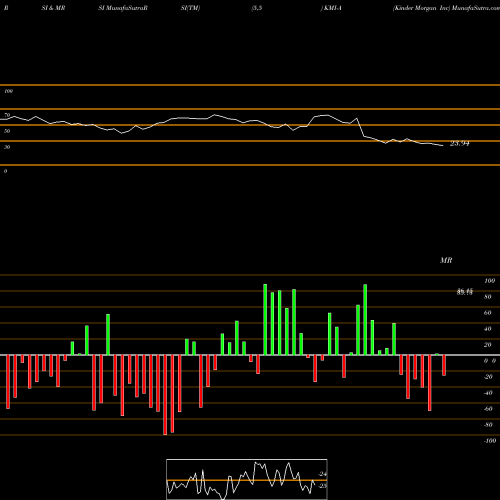
Task: Click the MR axis label 80
Action: tap(488, 297)
